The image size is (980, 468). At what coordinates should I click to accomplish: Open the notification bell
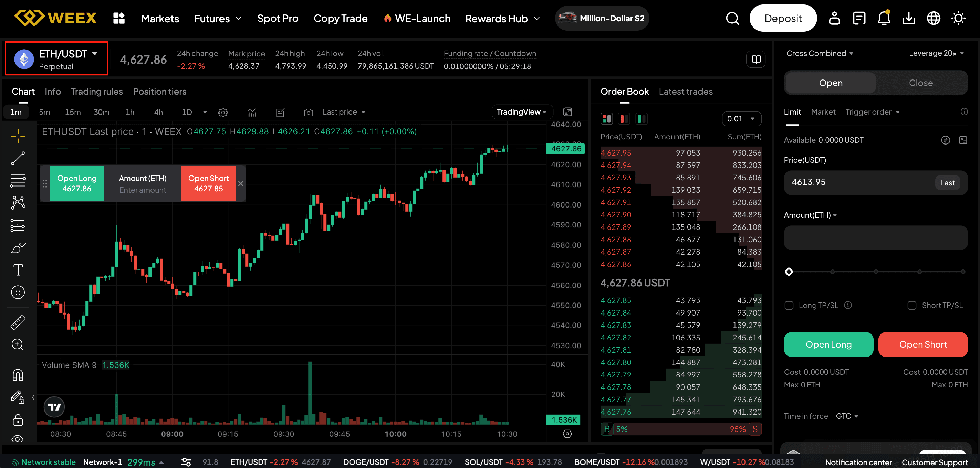pos(883,18)
